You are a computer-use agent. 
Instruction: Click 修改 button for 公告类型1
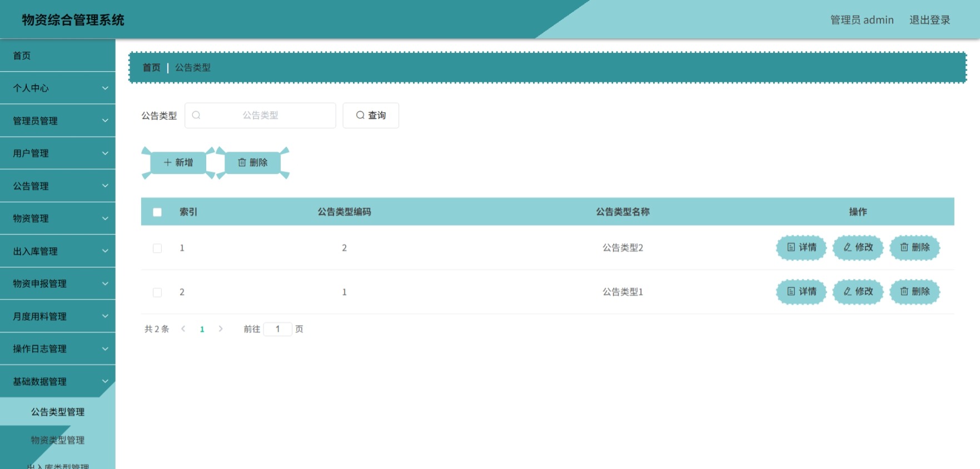[x=858, y=291]
